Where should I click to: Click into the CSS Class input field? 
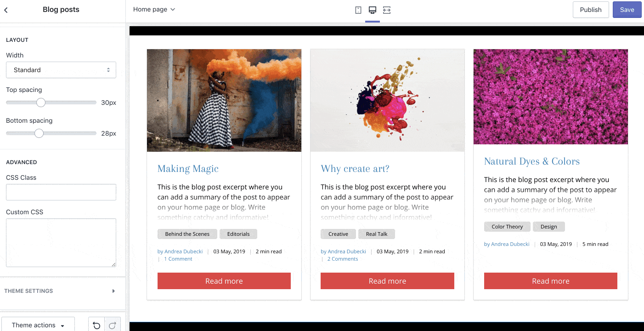pyautogui.click(x=61, y=192)
